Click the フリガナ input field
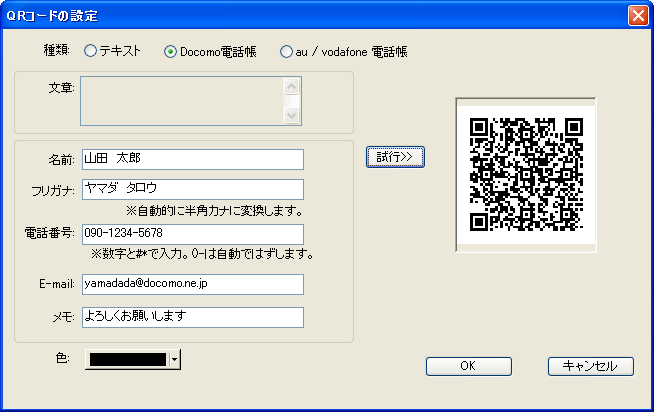 (193, 189)
